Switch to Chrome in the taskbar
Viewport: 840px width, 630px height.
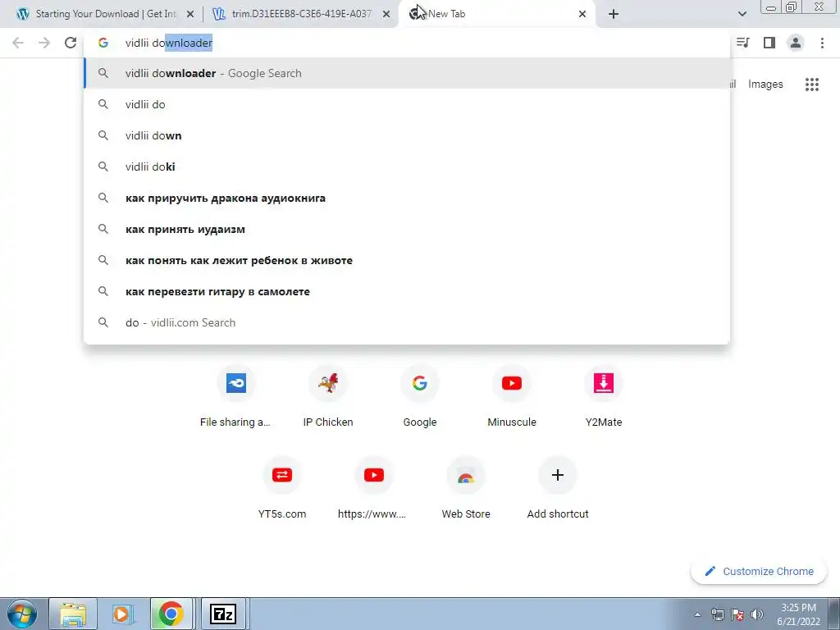coord(171,614)
